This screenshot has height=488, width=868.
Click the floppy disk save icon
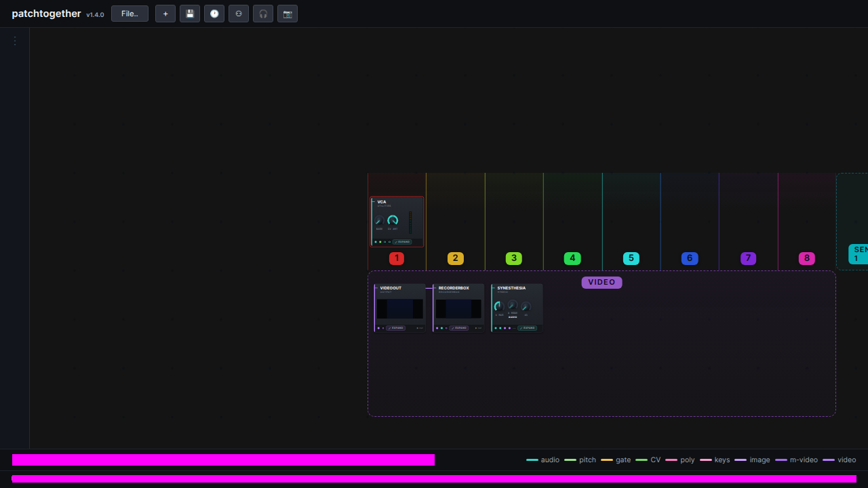coord(190,14)
